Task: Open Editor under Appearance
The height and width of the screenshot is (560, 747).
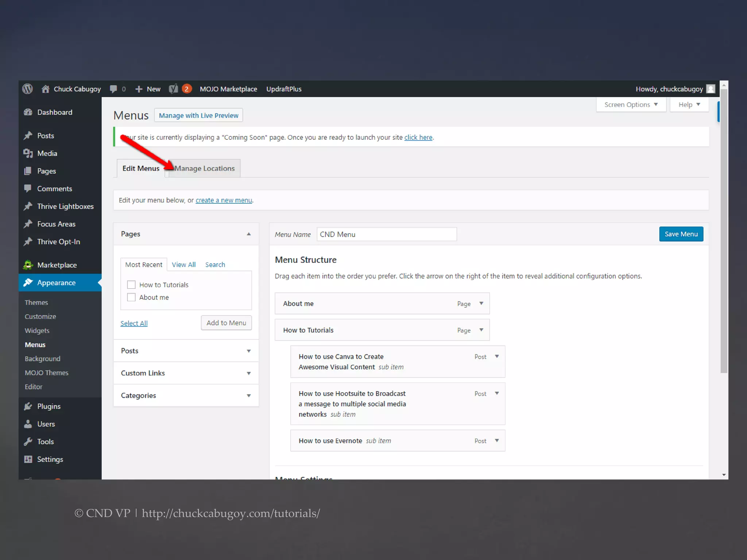Action: coord(33,387)
